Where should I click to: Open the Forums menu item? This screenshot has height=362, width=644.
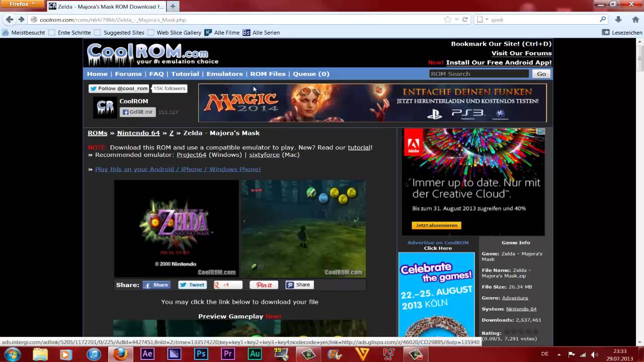128,74
